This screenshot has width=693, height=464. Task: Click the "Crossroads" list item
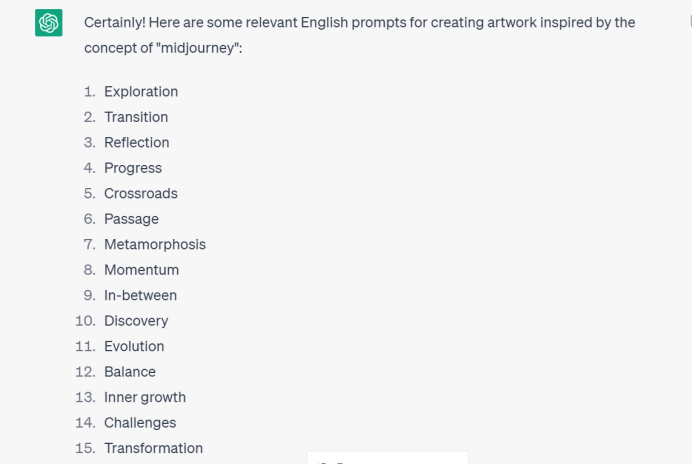click(141, 194)
